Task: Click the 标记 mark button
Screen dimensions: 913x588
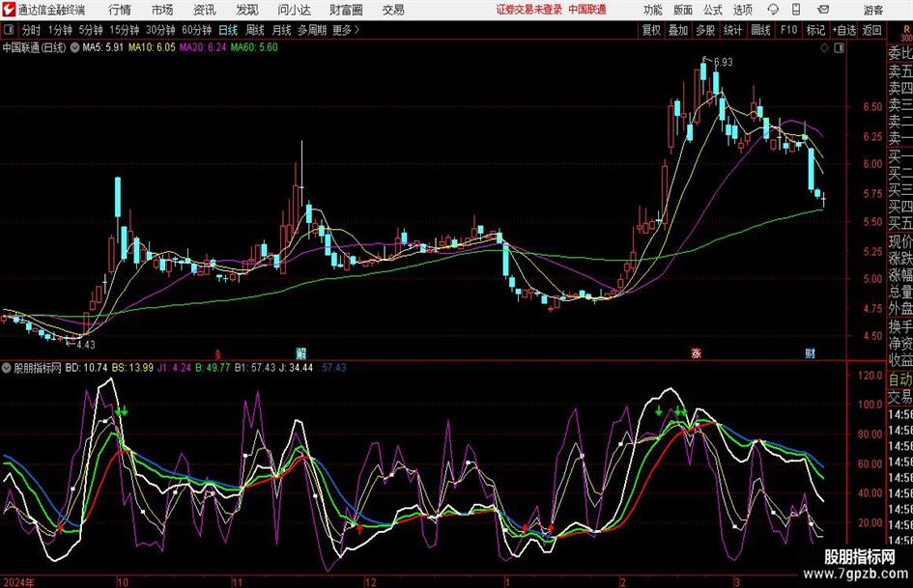Action: pyautogui.click(x=815, y=30)
